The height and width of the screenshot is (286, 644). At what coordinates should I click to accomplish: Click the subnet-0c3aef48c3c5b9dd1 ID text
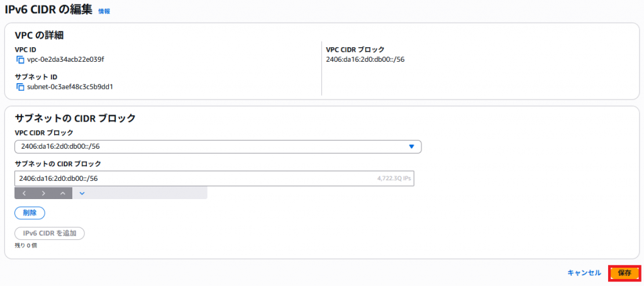click(x=70, y=87)
